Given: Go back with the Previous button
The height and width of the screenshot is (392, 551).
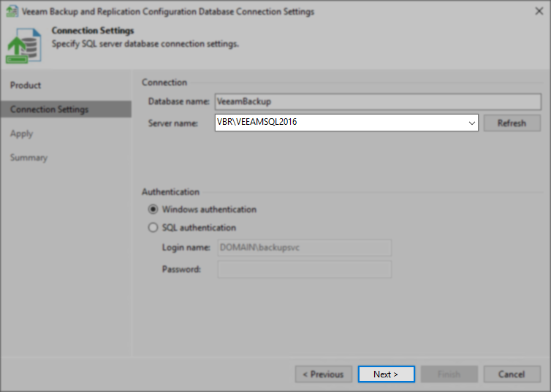Looking at the screenshot, I should pyautogui.click(x=324, y=374).
